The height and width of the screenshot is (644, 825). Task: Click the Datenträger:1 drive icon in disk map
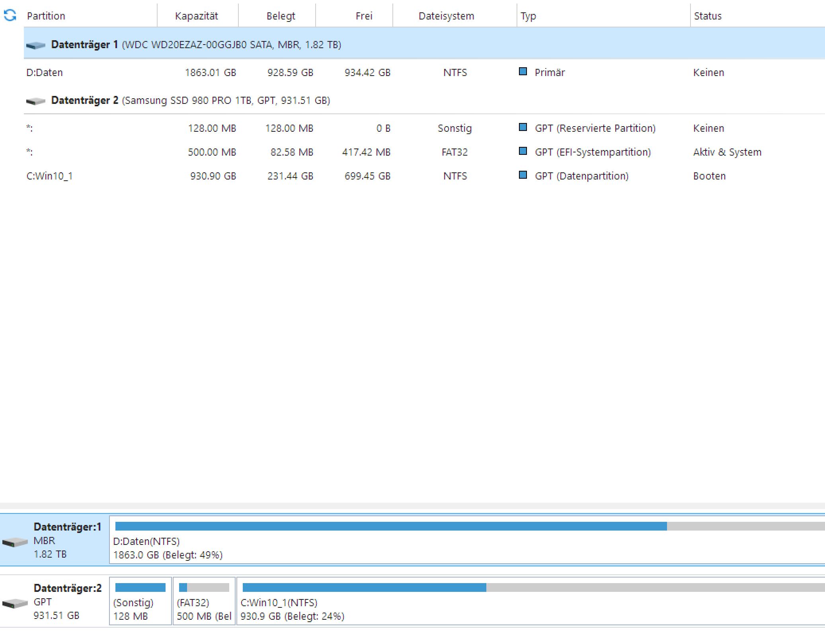click(x=15, y=542)
